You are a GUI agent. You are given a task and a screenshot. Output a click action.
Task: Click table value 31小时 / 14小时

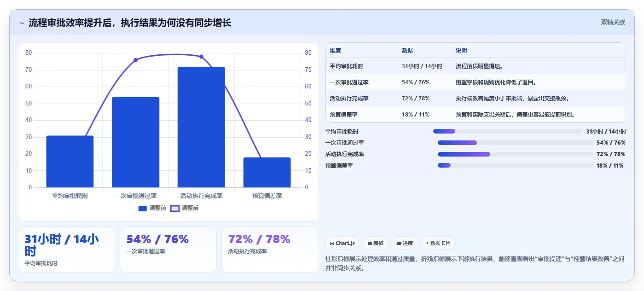[422, 66]
